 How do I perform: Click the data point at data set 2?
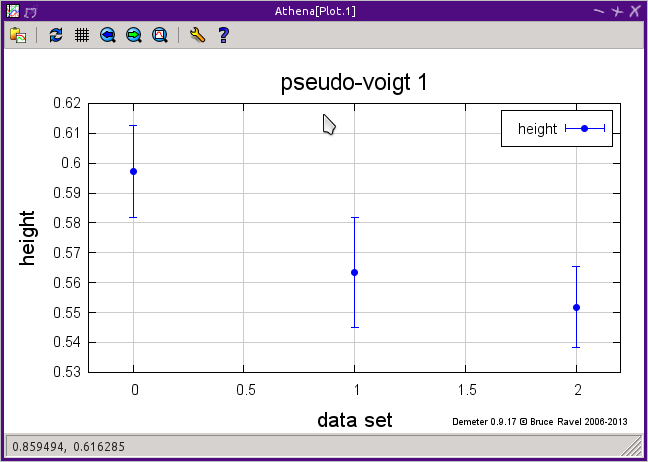coord(577,307)
